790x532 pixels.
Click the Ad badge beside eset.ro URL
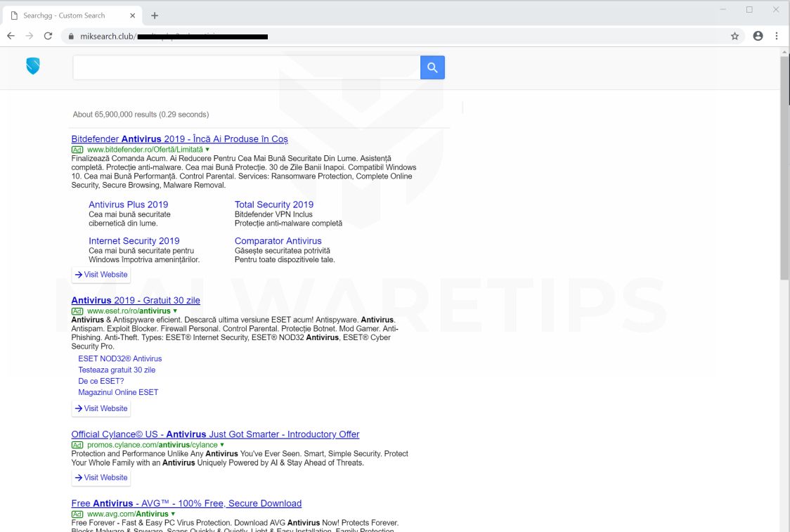click(x=77, y=311)
